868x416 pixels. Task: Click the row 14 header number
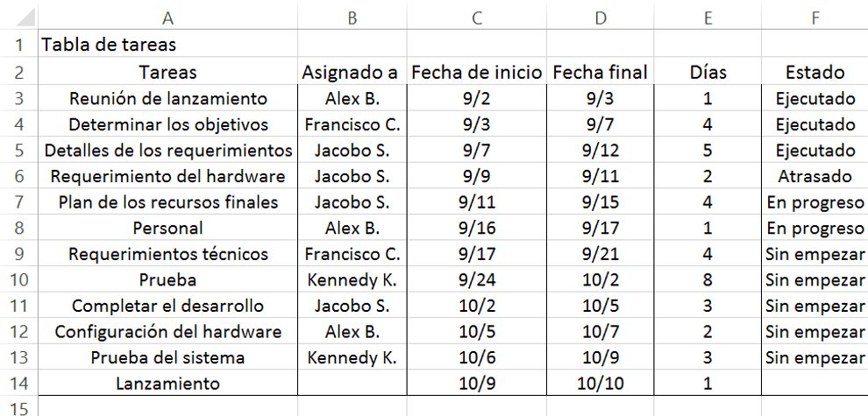pos(18,383)
